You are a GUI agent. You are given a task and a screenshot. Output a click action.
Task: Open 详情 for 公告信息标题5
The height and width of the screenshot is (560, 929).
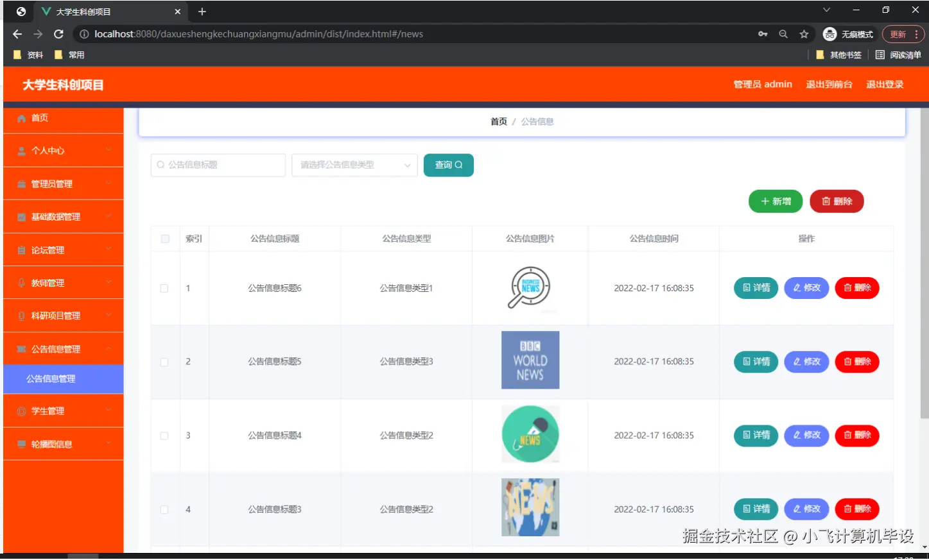(x=756, y=362)
